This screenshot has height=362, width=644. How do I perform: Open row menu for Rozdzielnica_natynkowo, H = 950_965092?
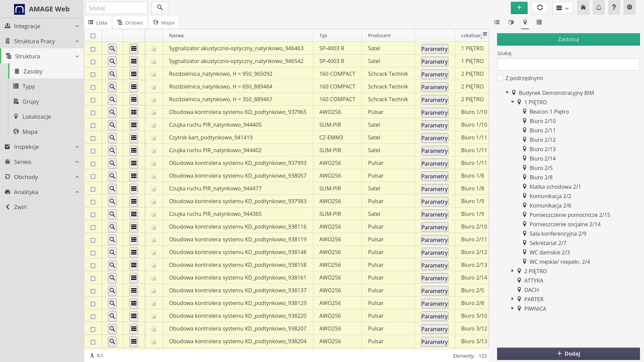[x=134, y=74]
